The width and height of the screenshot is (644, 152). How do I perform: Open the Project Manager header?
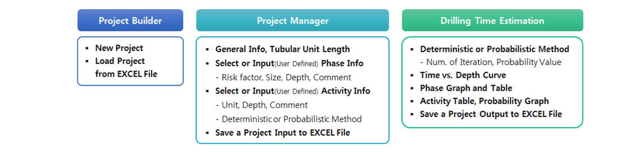[x=292, y=21]
